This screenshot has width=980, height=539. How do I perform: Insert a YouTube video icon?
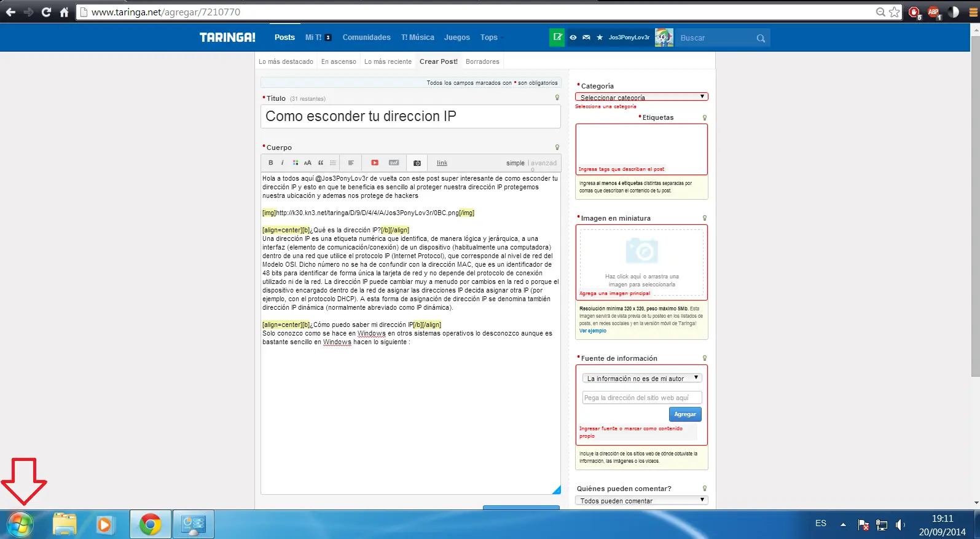point(374,163)
